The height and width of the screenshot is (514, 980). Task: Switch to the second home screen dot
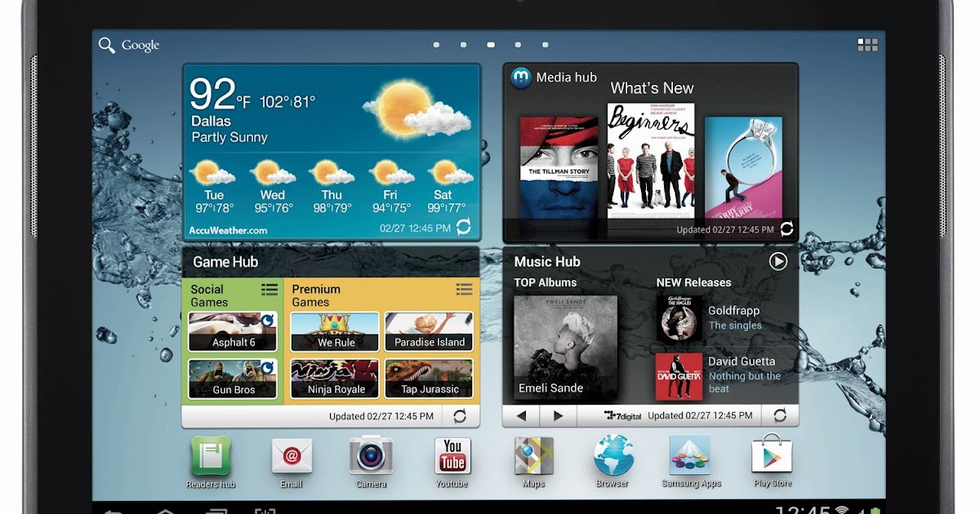463,45
